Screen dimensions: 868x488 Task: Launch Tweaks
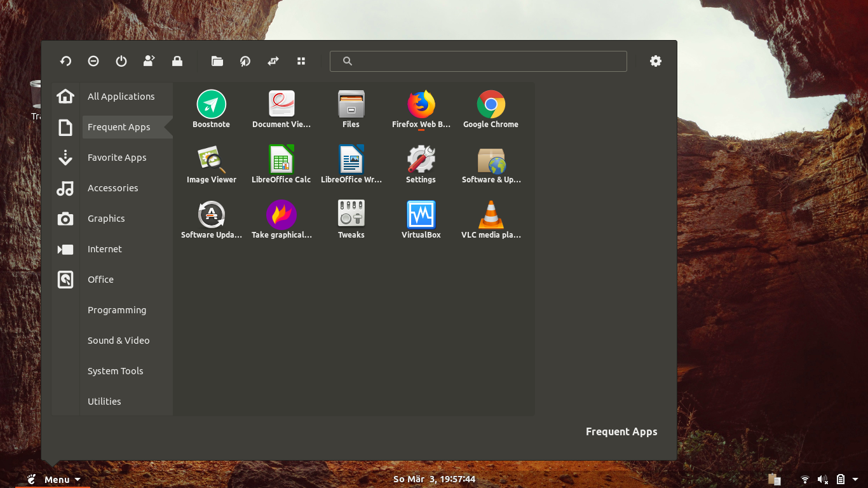pos(351,220)
